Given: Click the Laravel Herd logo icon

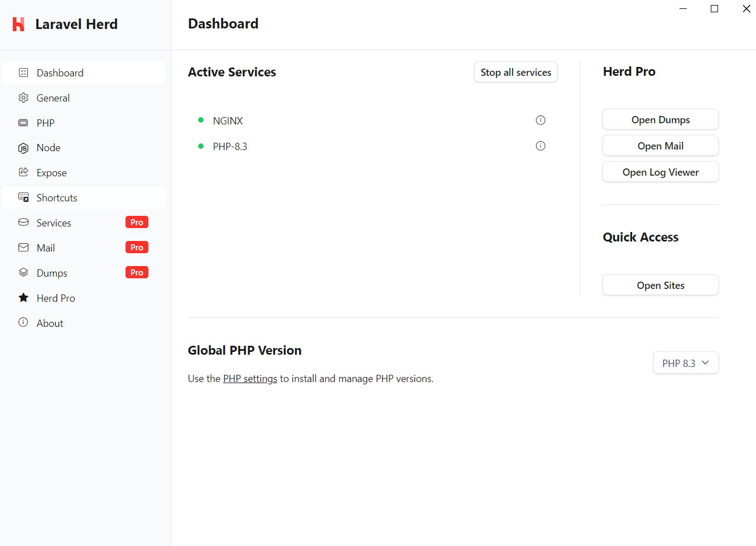Looking at the screenshot, I should point(18,24).
